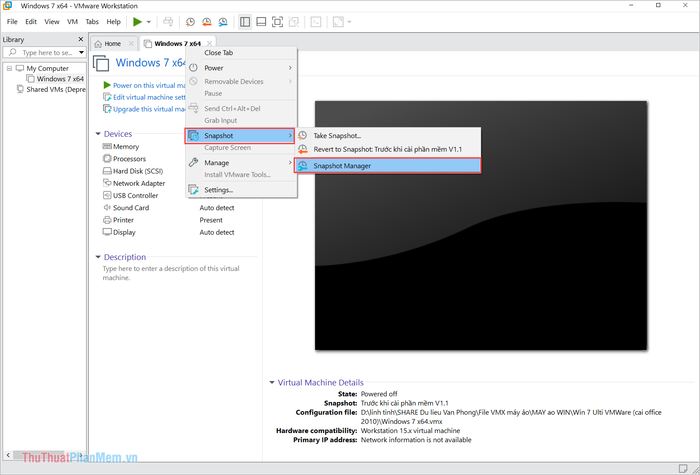This screenshot has width=700, height=475.
Task: Click the Send Ctrl+Alt+Del toolbar icon
Action: pyautogui.click(x=168, y=22)
